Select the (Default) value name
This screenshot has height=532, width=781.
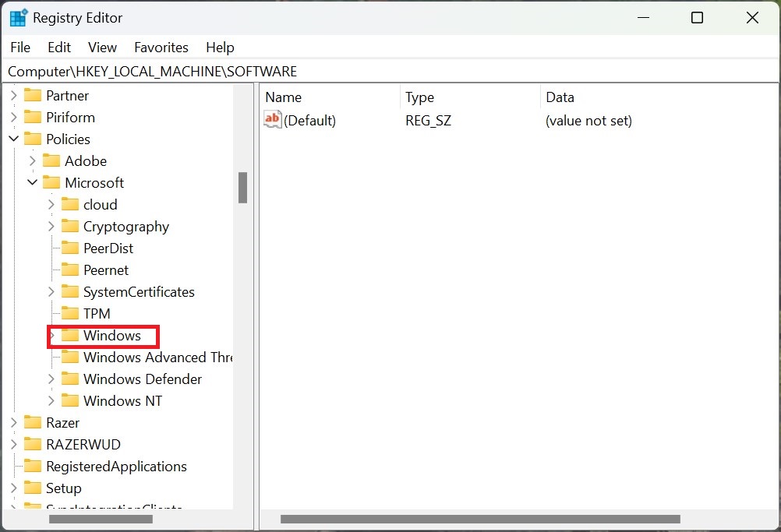pos(309,121)
